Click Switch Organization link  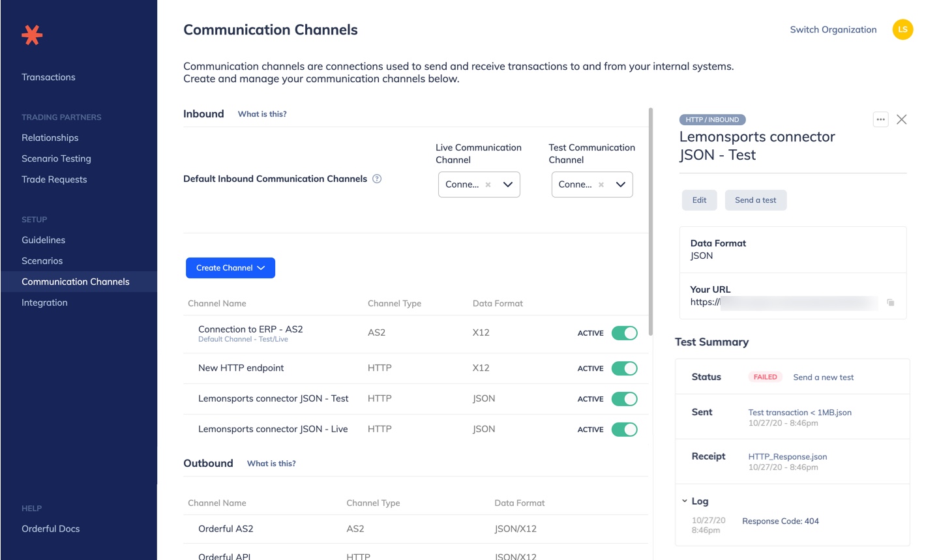[x=833, y=29]
